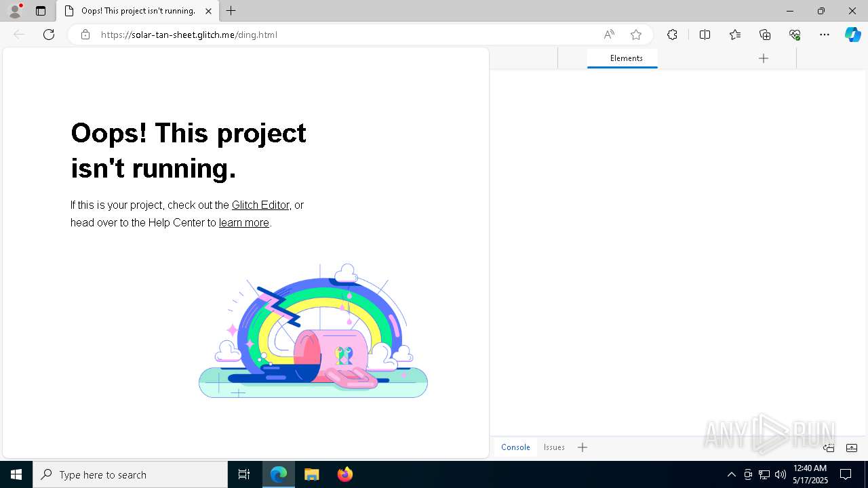Image resolution: width=868 pixels, height=488 pixels.
Task: Open the browser profile icon
Action: [14, 11]
